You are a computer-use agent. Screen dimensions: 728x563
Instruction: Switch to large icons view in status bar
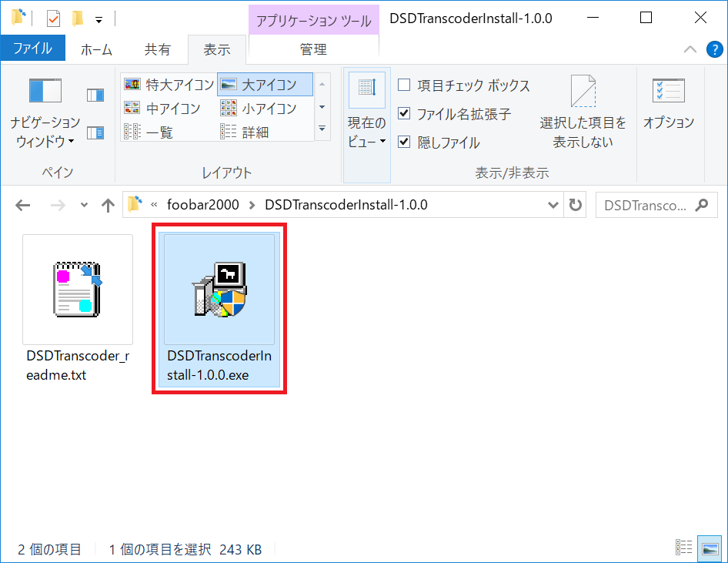point(710,548)
